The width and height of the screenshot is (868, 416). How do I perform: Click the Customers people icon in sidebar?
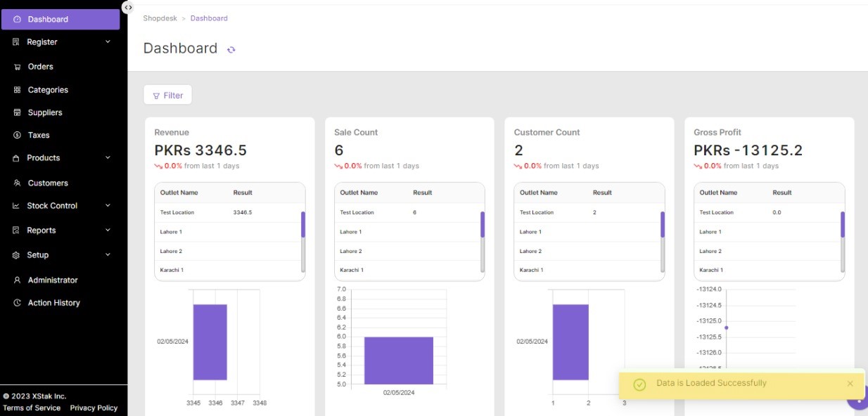coord(17,183)
